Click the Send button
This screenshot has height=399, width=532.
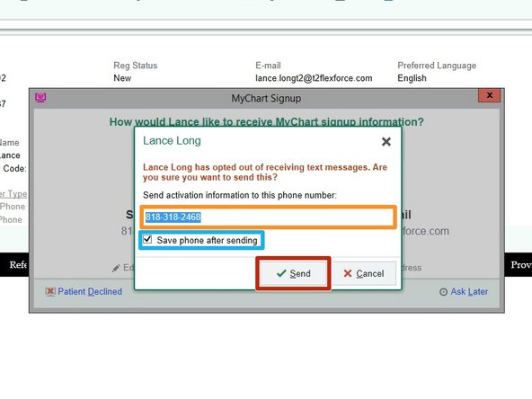(x=293, y=273)
